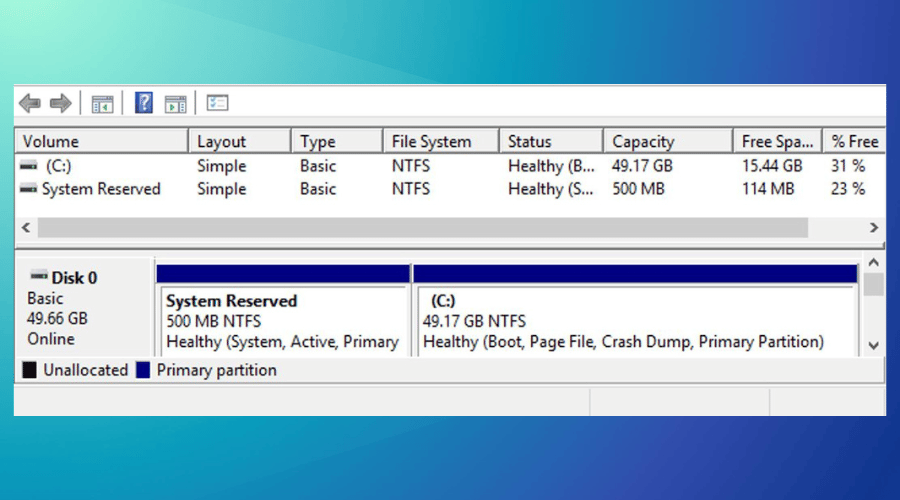Click the 15.44 GB free space cell
Screen dimensions: 900x500
tap(772, 166)
